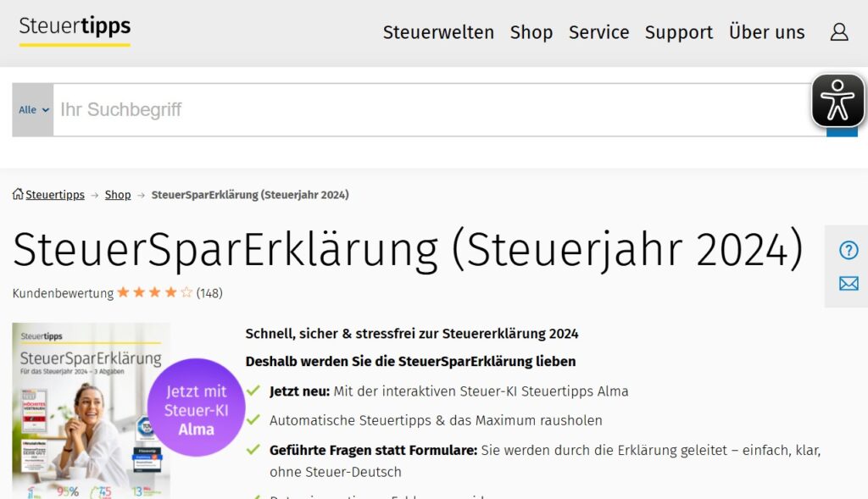The width and height of the screenshot is (868, 499).
Task: Click the Shop breadcrumb link
Action: click(117, 194)
